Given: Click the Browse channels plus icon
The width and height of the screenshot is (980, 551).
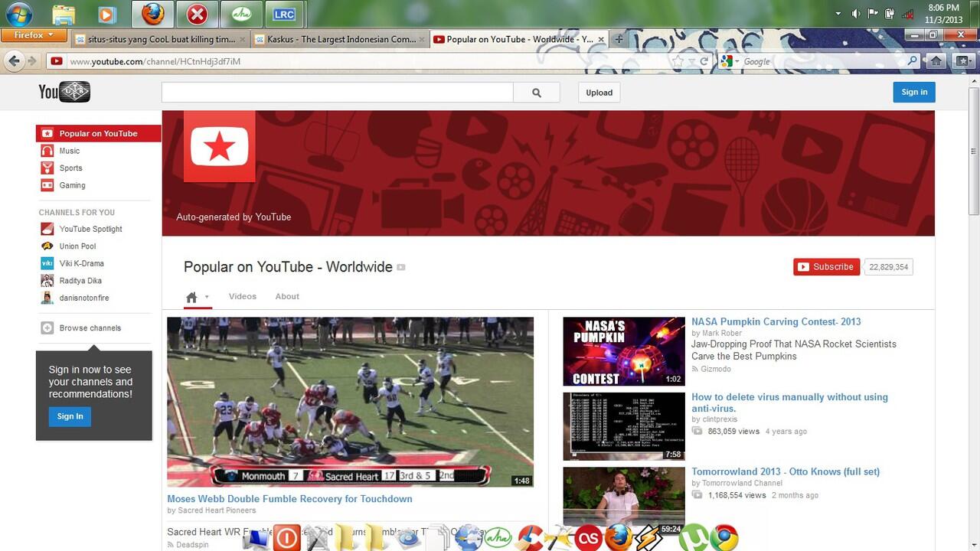Looking at the screenshot, I should pos(47,328).
